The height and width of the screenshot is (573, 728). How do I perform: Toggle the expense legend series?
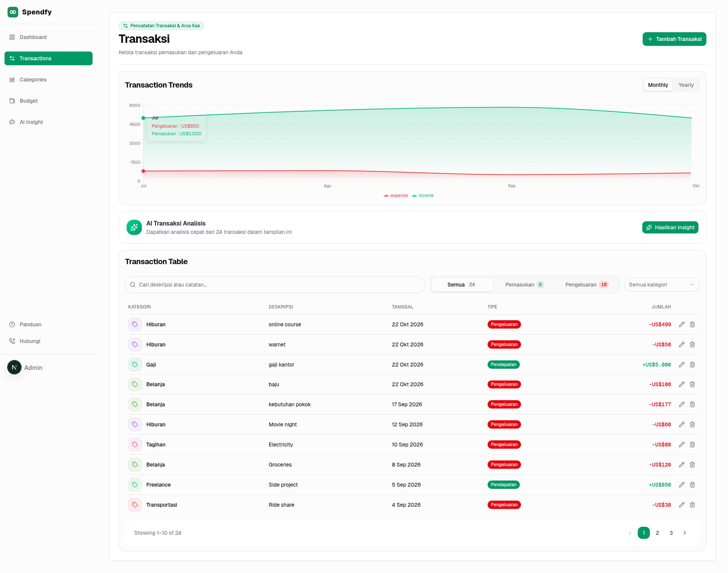[x=396, y=196]
